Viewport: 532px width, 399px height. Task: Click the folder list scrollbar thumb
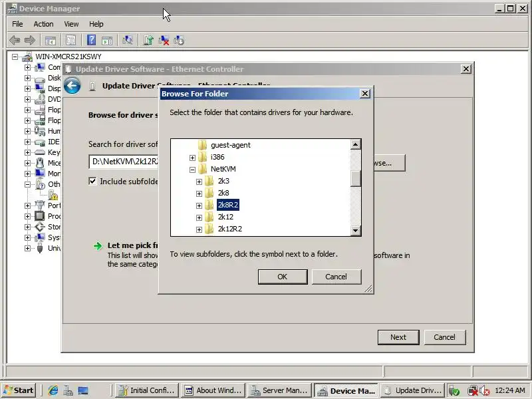(355, 178)
